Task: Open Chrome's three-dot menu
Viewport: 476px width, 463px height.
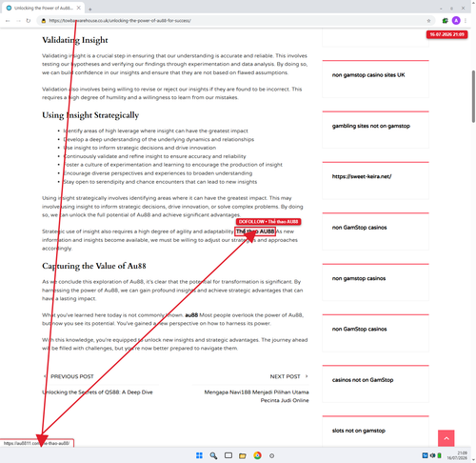Action: 466,21
